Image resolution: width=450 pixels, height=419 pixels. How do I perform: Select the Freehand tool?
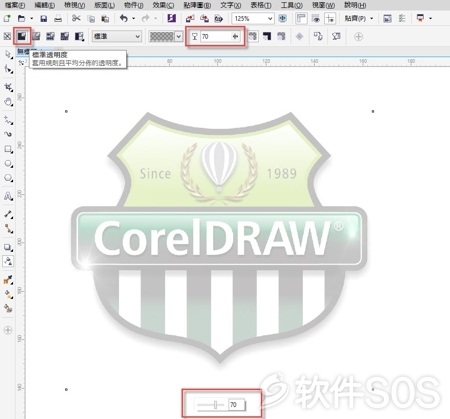point(8,120)
